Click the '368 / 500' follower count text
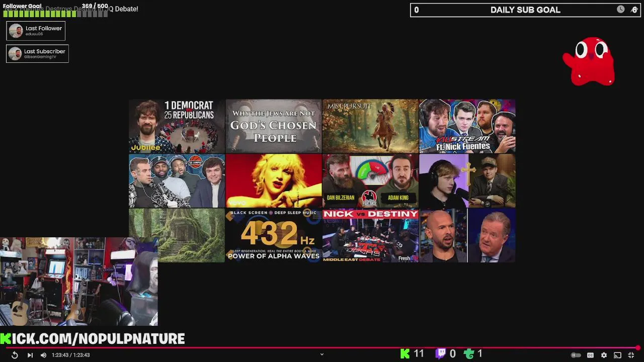This screenshot has width=644, height=362. [x=95, y=6]
